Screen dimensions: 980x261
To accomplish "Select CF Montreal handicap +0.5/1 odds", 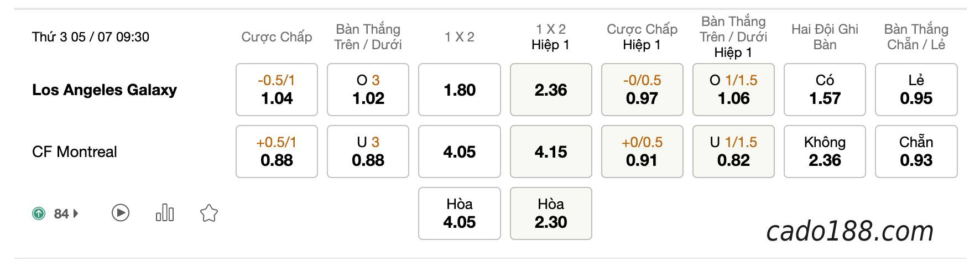I will click(277, 152).
